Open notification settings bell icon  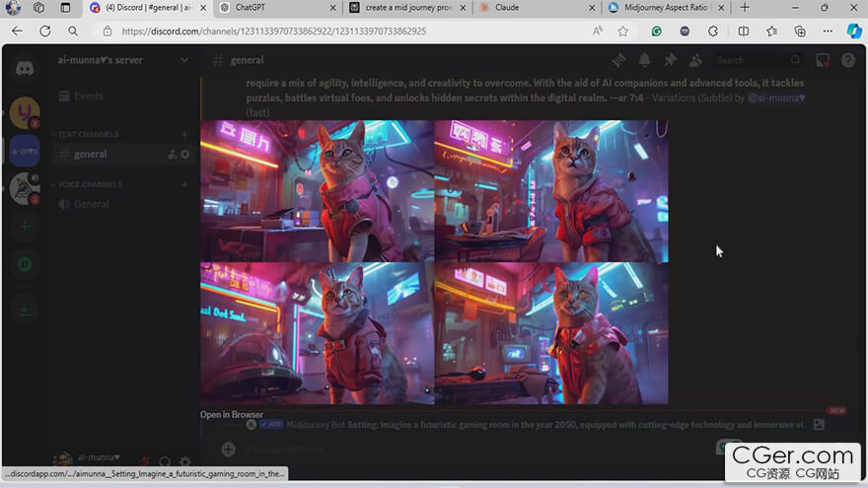tap(644, 60)
